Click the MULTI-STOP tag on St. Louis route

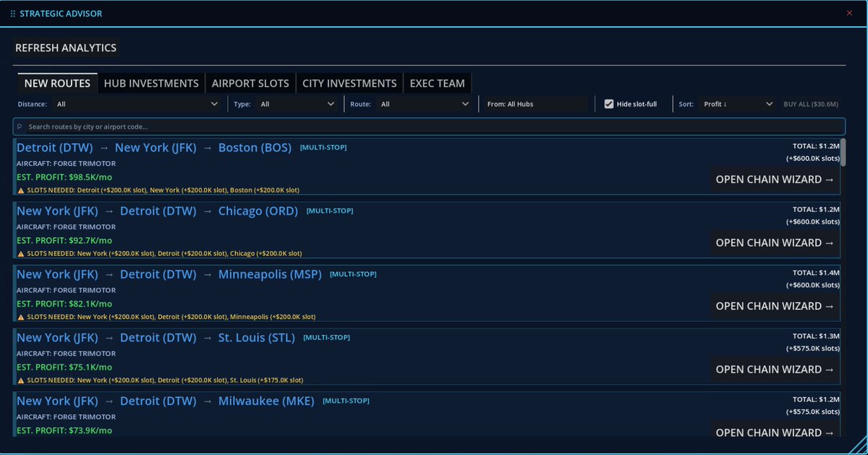326,338
